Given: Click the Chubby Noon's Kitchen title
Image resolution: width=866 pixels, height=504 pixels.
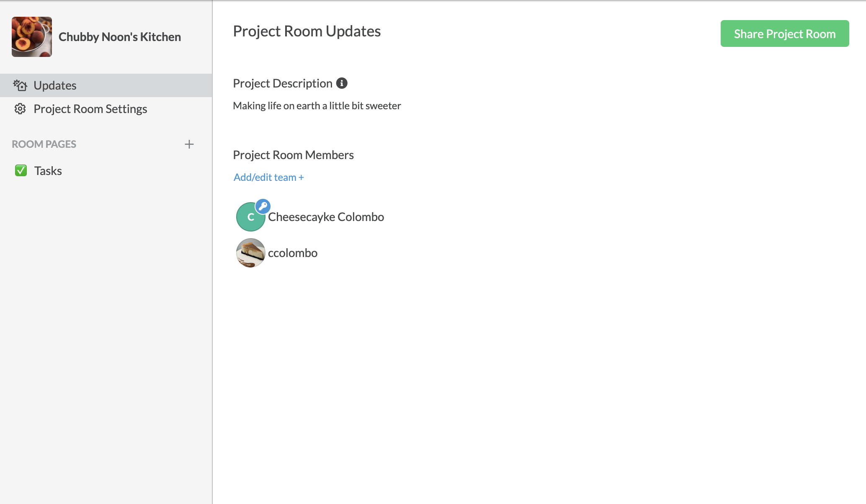Looking at the screenshot, I should [x=120, y=37].
